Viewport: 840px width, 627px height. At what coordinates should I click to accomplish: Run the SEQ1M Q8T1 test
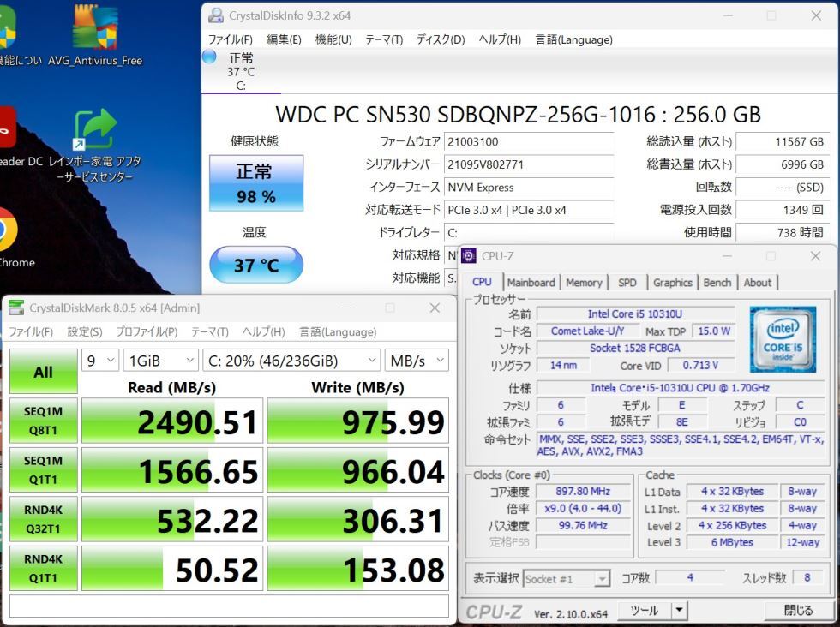coord(44,421)
